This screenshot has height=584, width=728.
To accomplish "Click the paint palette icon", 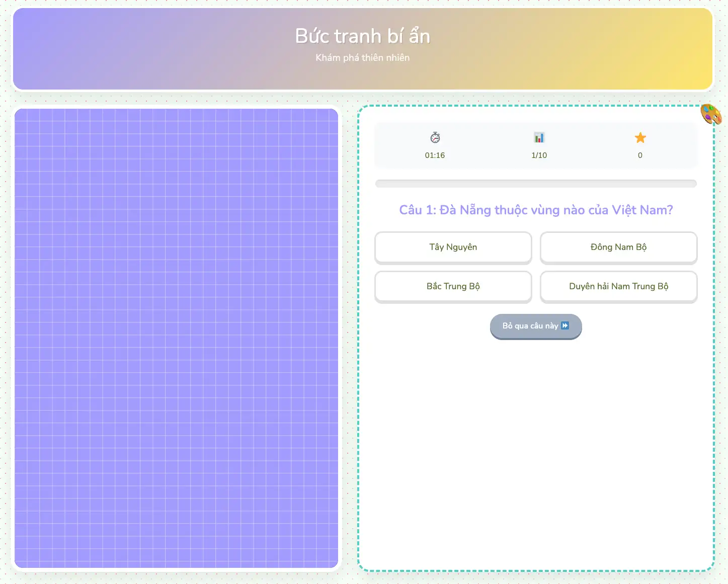I will (x=711, y=115).
